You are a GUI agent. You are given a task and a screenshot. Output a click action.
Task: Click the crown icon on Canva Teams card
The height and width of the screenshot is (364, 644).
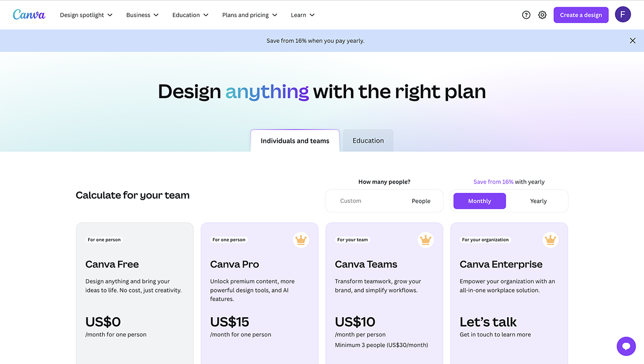pyautogui.click(x=426, y=240)
